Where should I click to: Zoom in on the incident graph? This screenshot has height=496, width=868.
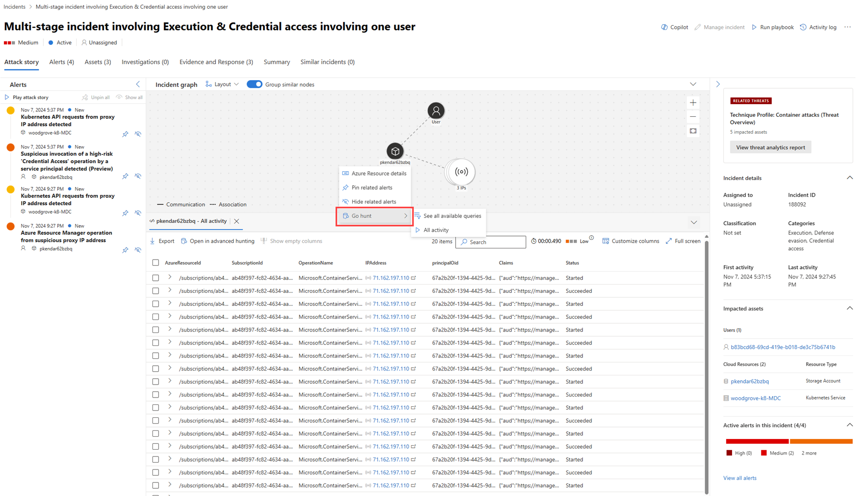[693, 102]
